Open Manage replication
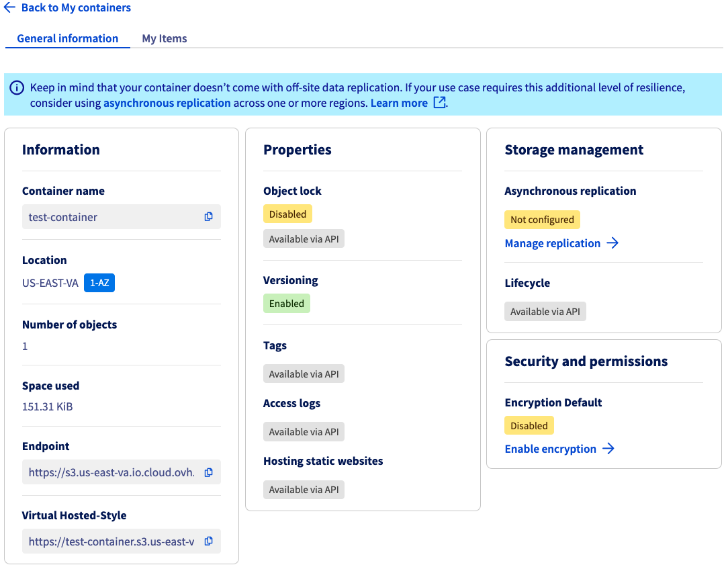Image resolution: width=728 pixels, height=569 pixels. pos(553,243)
